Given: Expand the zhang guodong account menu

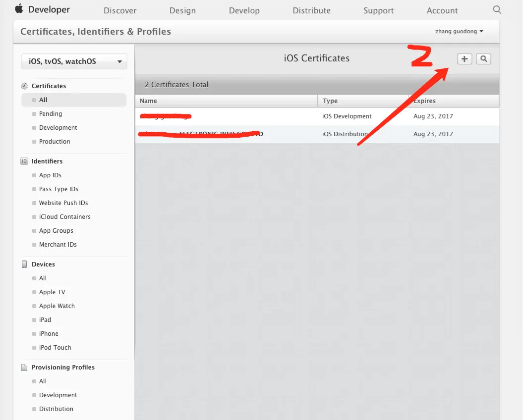Looking at the screenshot, I should (459, 31).
